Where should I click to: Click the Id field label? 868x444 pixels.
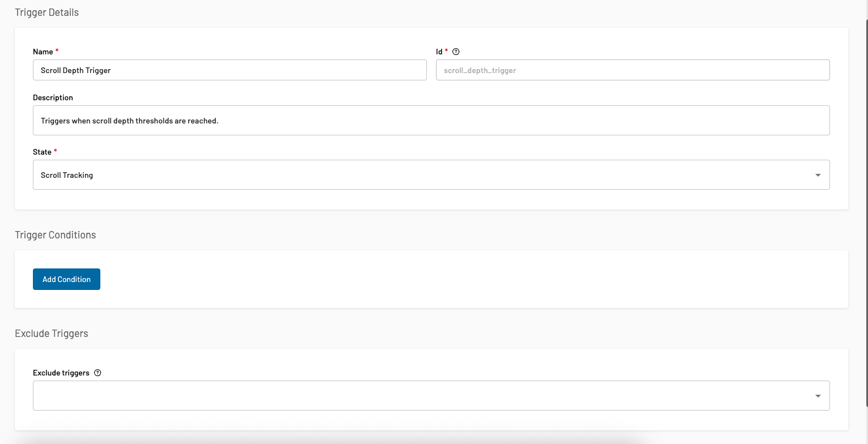coord(439,52)
